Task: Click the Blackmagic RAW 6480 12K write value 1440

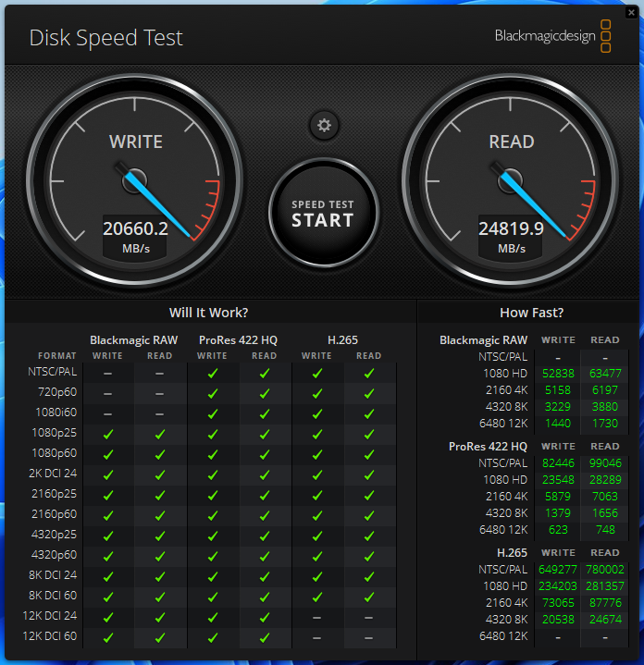Action: click(558, 424)
